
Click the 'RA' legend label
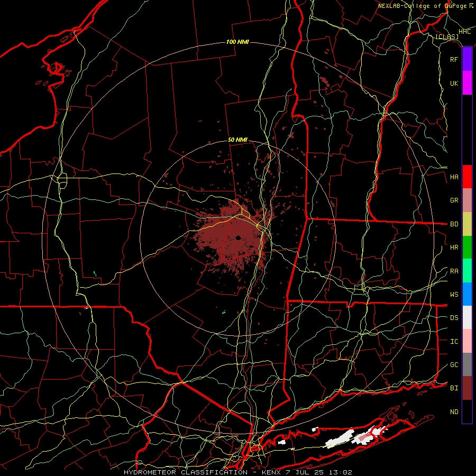point(454,271)
